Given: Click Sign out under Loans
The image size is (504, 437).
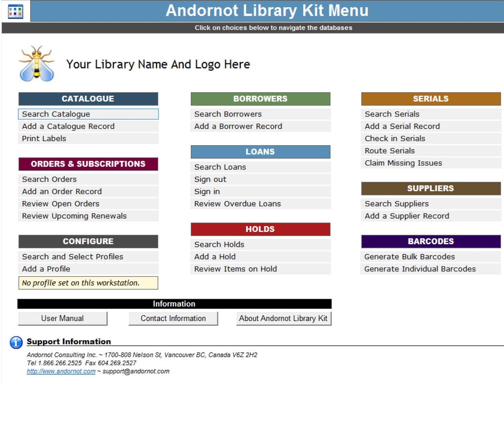Looking at the screenshot, I should [x=261, y=179].
